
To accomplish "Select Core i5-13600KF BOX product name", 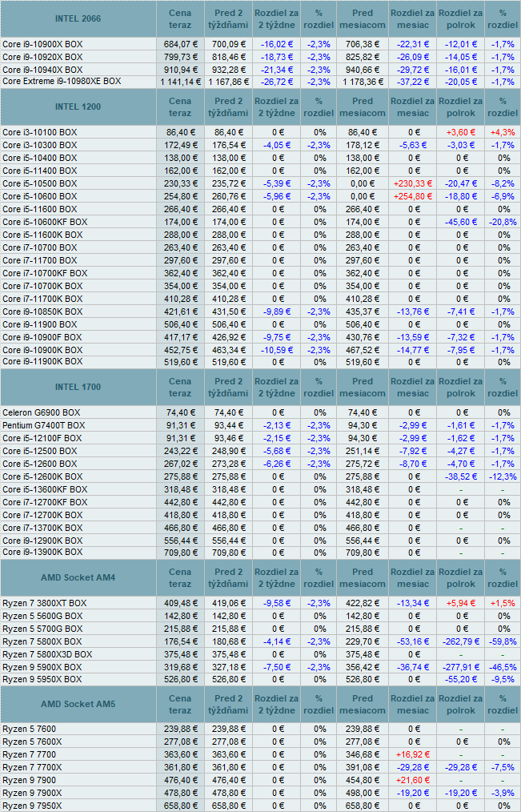I will pyautogui.click(x=45, y=489).
